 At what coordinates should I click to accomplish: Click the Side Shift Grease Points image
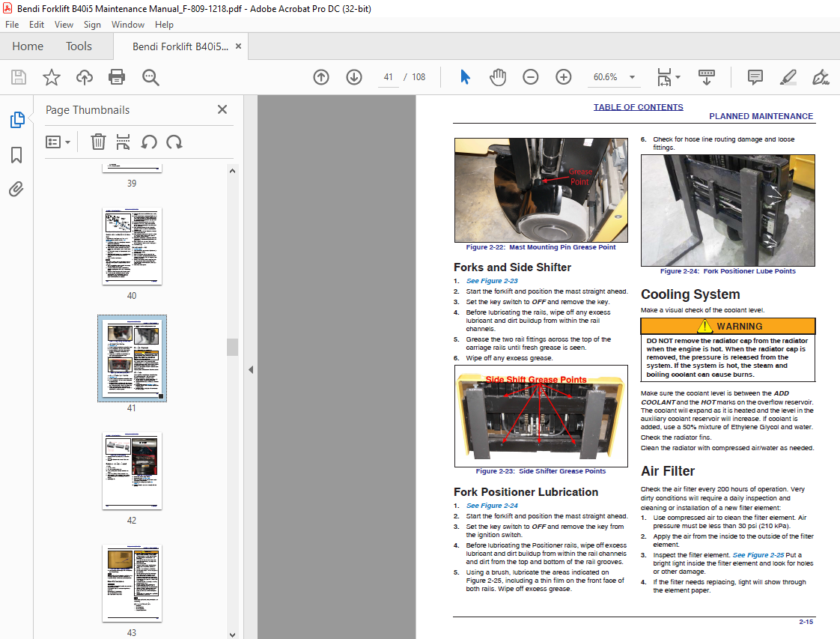541,416
